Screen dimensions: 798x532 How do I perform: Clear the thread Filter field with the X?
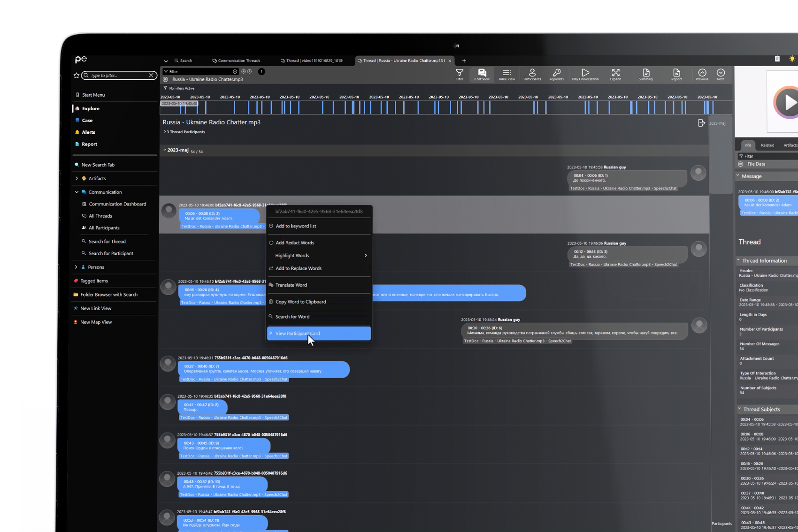click(235, 72)
